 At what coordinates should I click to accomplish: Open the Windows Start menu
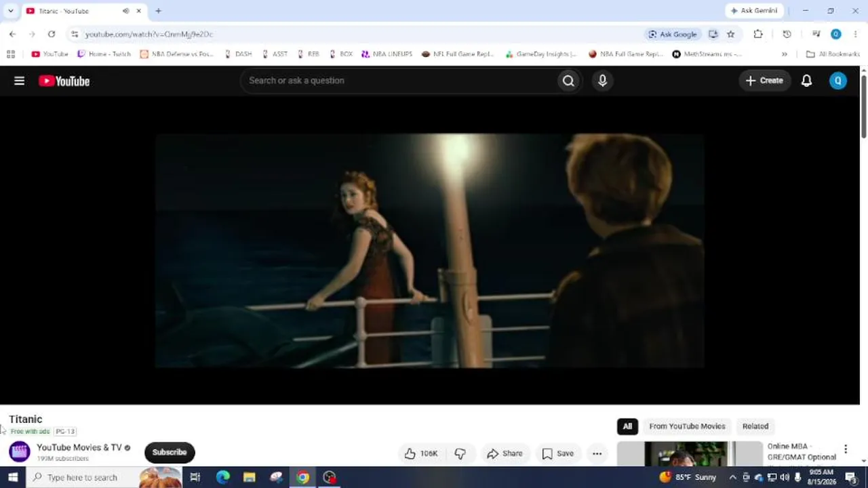(x=13, y=477)
